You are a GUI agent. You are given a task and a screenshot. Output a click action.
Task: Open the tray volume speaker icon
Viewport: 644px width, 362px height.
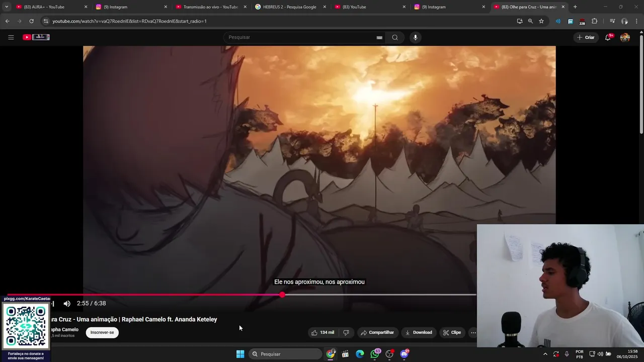pyautogui.click(x=600, y=354)
